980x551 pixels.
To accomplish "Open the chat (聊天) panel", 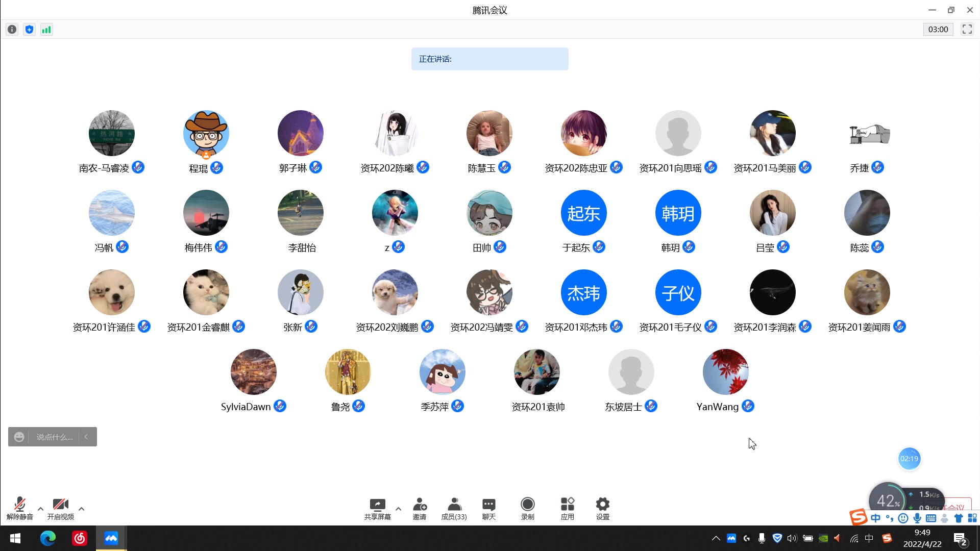I will [x=489, y=509].
